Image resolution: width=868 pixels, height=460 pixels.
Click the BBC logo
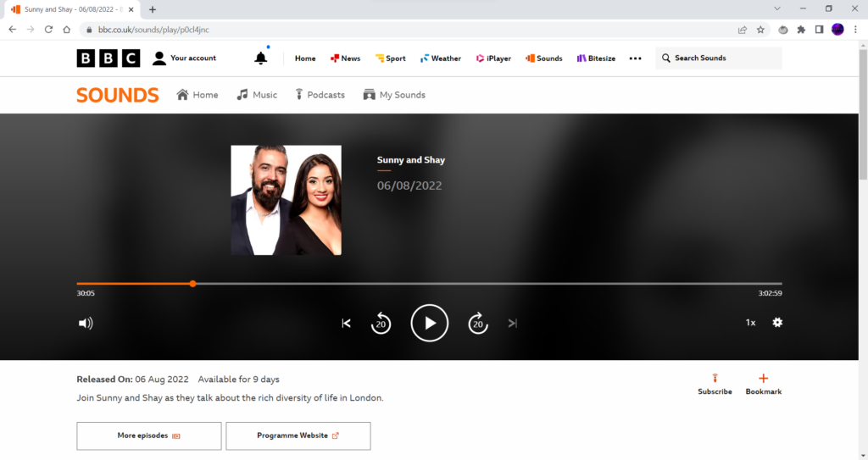click(108, 58)
